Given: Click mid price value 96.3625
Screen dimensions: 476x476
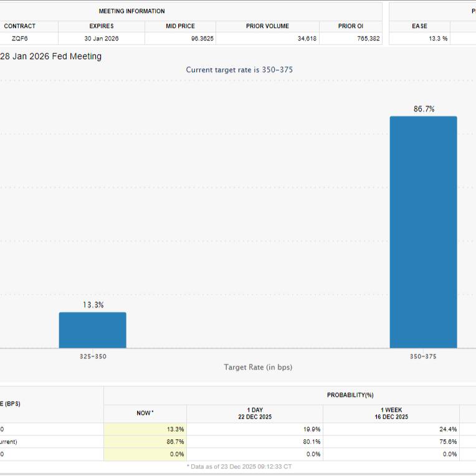Looking at the screenshot, I should [202, 39].
